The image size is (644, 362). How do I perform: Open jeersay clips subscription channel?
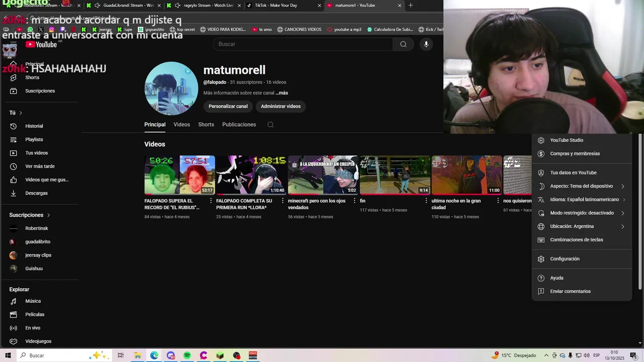click(38, 255)
